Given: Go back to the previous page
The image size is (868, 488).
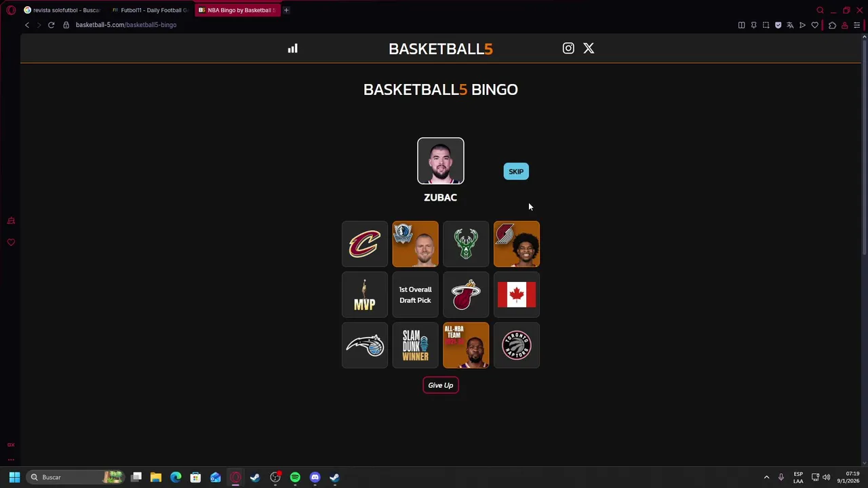Looking at the screenshot, I should coord(27,25).
